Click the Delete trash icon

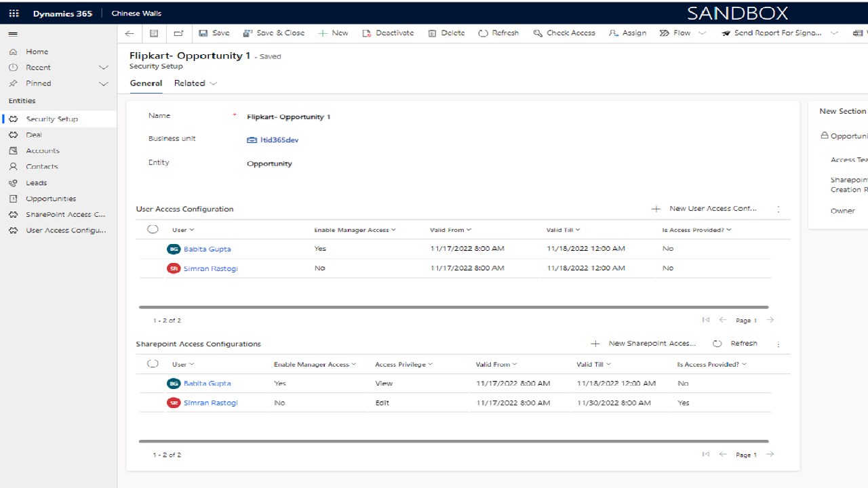432,33
